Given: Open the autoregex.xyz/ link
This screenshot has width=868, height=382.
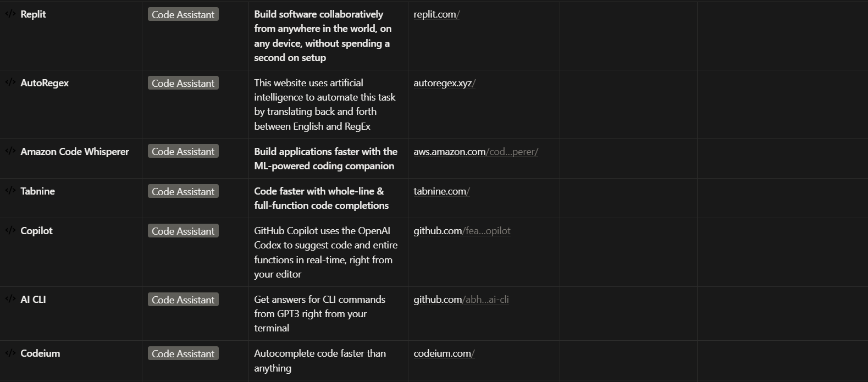Looking at the screenshot, I should coord(444,83).
